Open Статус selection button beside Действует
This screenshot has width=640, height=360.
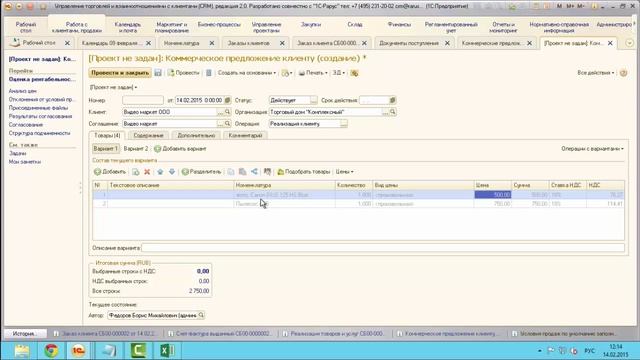tap(313, 100)
